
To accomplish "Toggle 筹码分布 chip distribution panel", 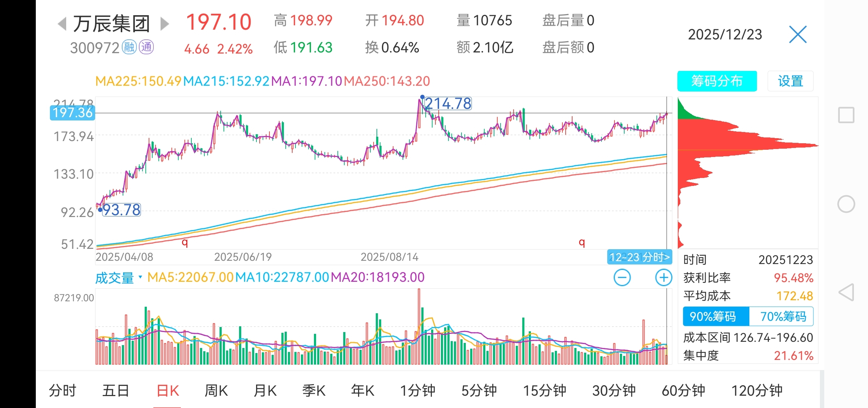I will point(717,81).
